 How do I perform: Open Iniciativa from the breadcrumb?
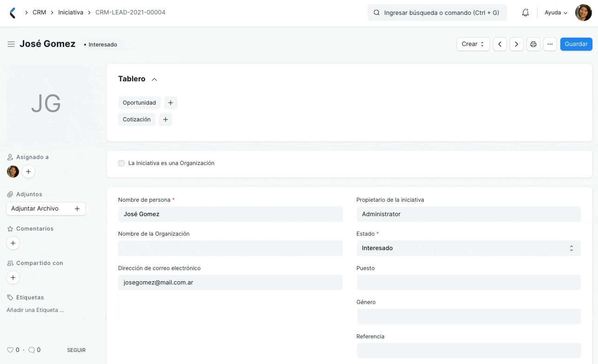click(x=71, y=13)
